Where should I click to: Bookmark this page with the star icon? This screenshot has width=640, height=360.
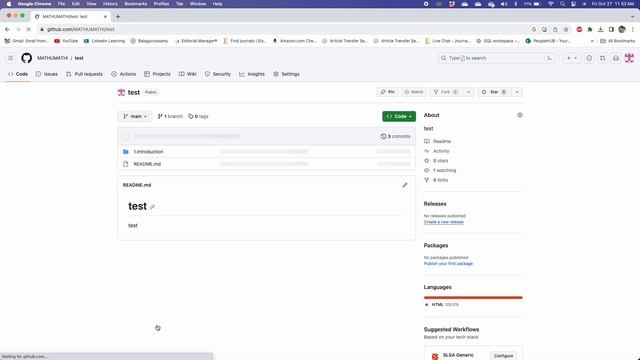click(x=566, y=29)
